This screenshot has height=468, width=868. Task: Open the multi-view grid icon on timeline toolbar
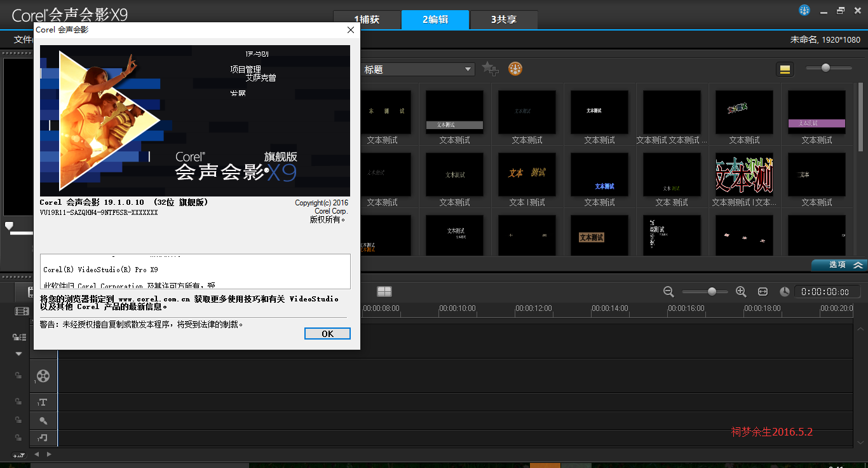click(384, 291)
